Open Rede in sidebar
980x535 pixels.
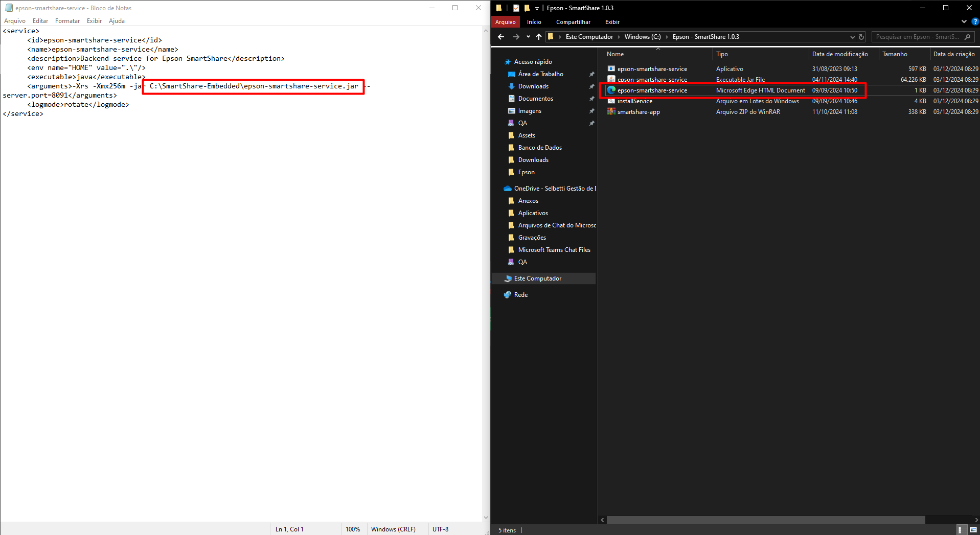click(x=520, y=295)
